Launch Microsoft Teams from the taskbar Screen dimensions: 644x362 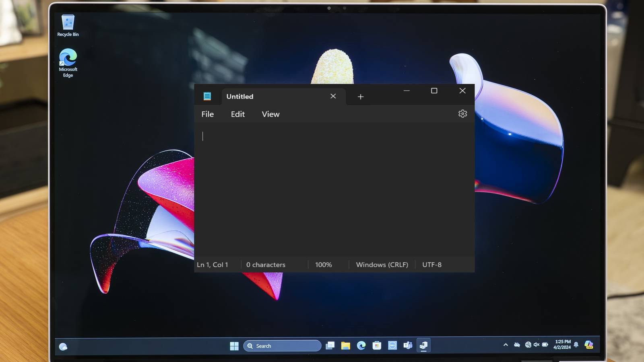[x=407, y=346]
